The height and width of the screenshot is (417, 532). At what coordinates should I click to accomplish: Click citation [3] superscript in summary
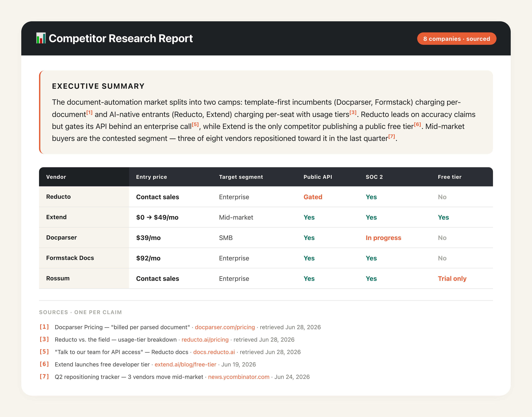[x=353, y=113]
